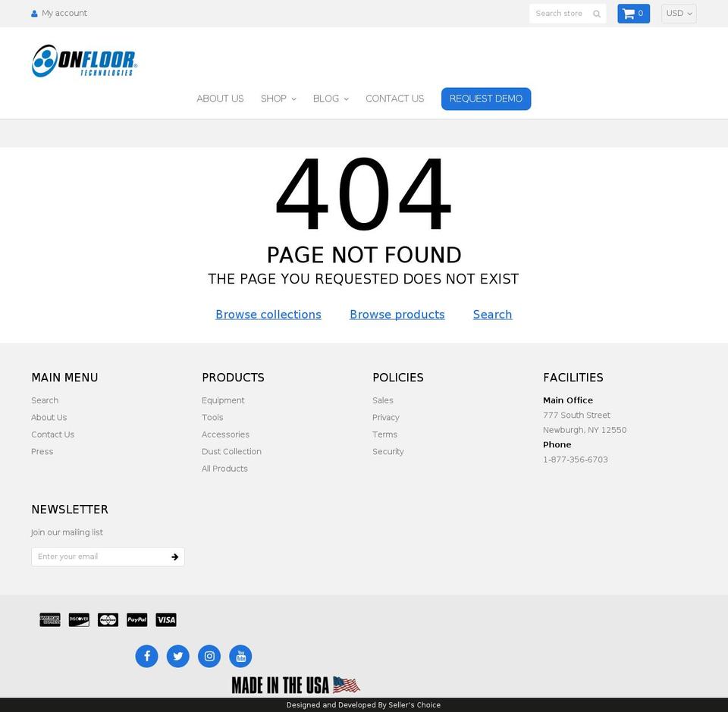Click the phone number 1-877-356-6703
Screen dimensions: 728x712
point(575,460)
